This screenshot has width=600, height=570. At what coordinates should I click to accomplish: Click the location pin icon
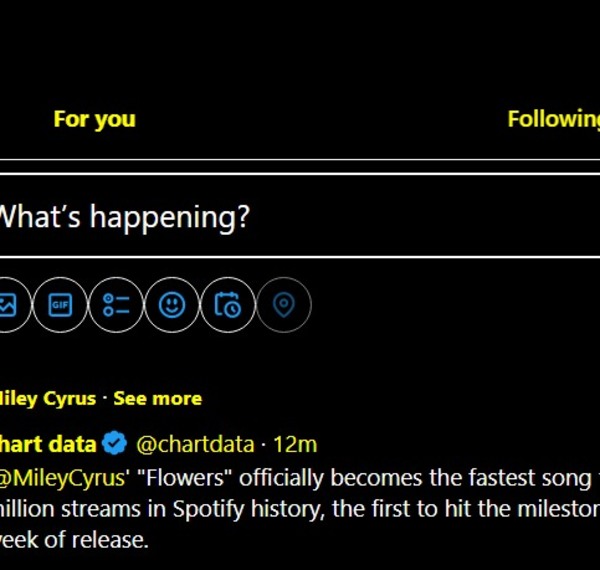pos(284,304)
